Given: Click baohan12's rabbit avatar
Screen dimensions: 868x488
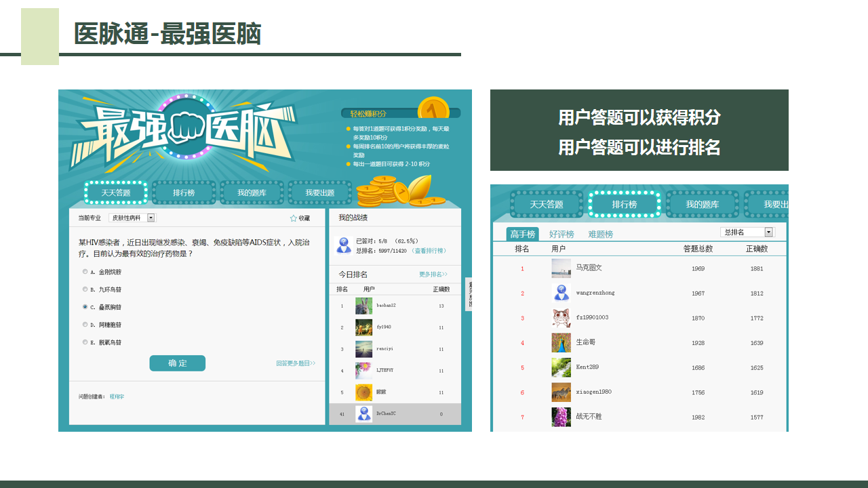Looking at the screenshot, I should 363,306.
